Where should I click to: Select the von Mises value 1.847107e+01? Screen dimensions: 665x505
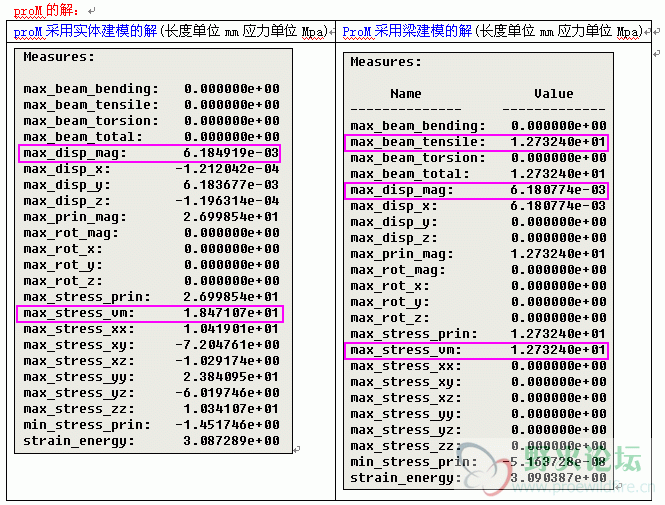point(231,313)
